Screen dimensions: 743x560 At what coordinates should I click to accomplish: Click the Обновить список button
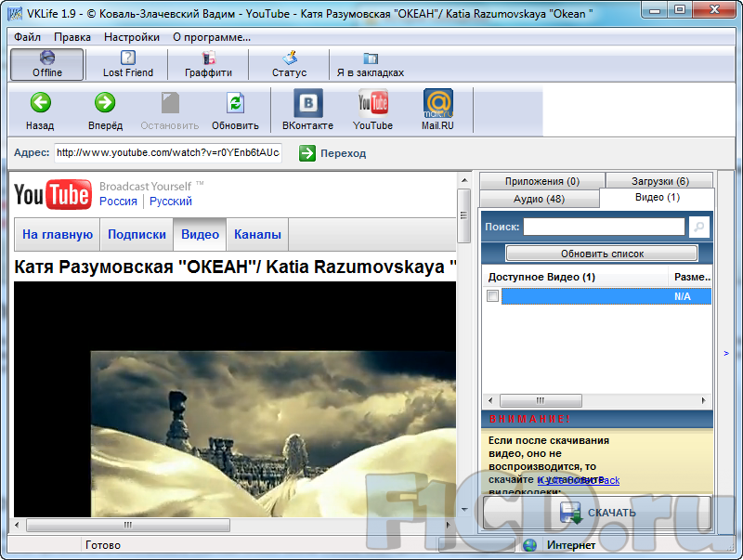(x=602, y=254)
